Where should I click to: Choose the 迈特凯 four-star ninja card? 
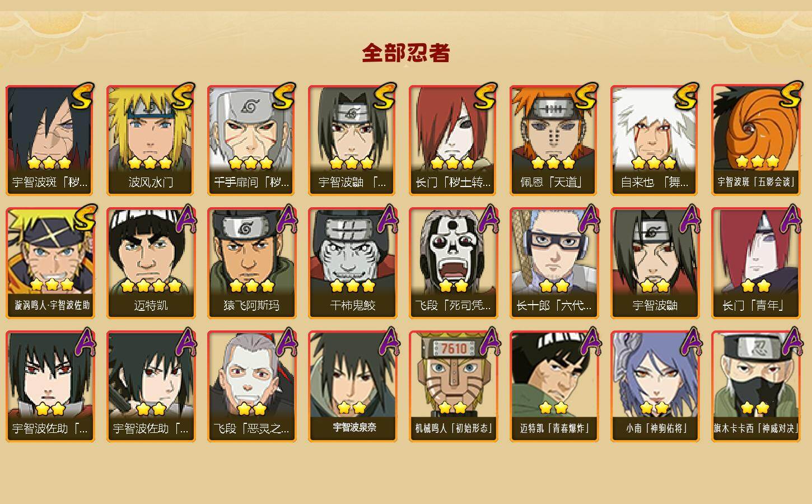[x=151, y=263]
